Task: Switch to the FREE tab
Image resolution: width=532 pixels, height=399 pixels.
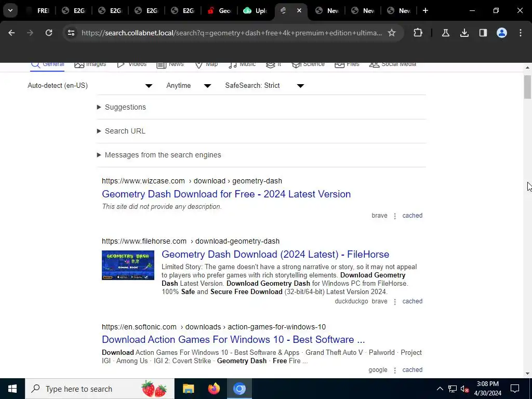Action: 38,10
